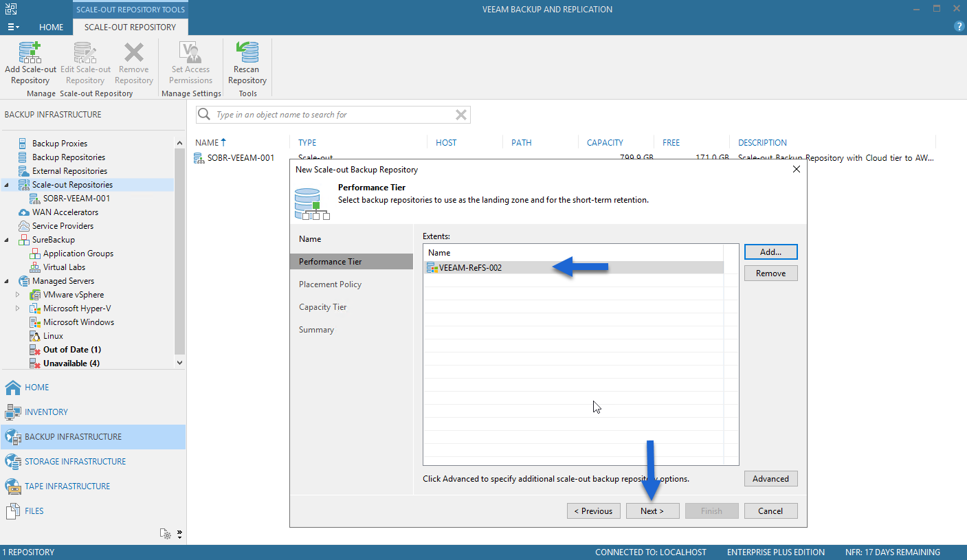Image resolution: width=967 pixels, height=560 pixels.
Task: Click the Add... extent button
Action: [x=770, y=252]
